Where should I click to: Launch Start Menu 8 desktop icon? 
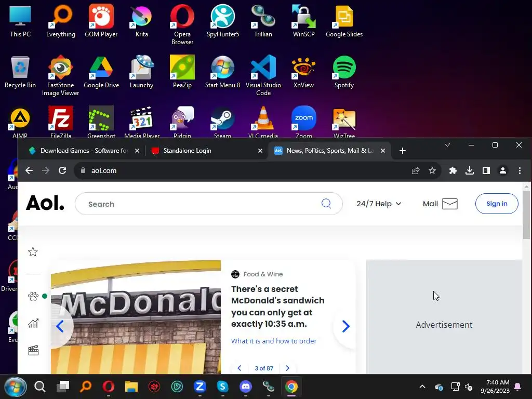pos(222,72)
